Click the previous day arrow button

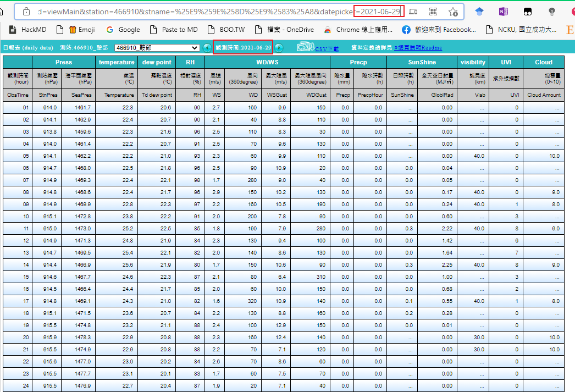tap(207, 48)
